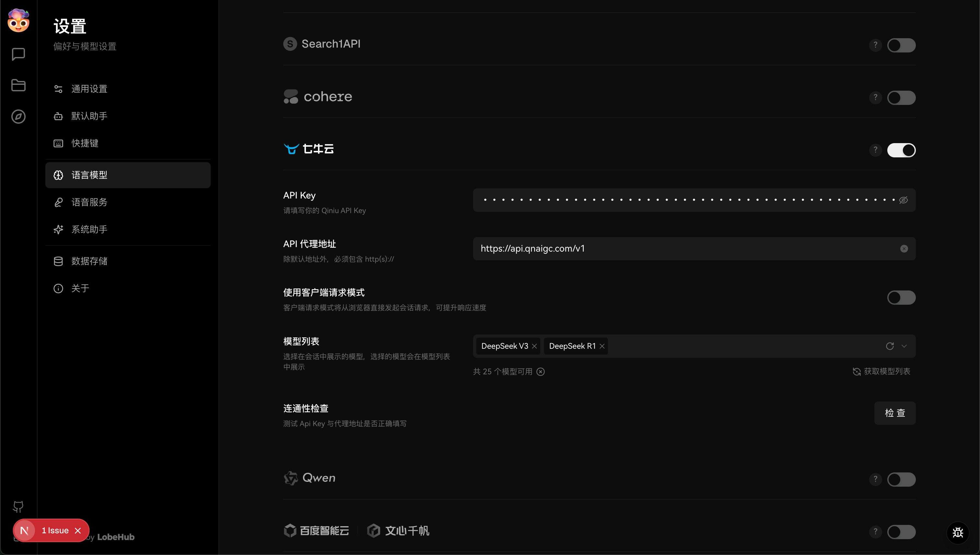
Task: Open the GitHub icon in sidebar
Action: (18, 506)
